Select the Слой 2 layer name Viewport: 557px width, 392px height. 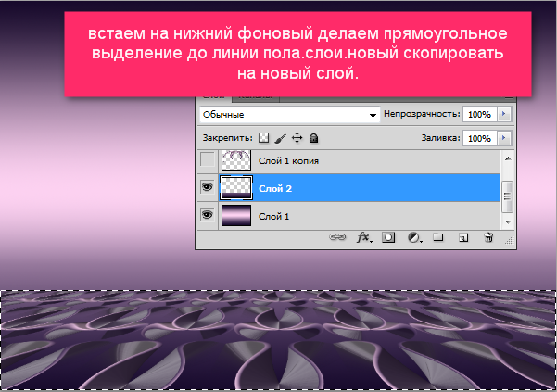(x=275, y=188)
